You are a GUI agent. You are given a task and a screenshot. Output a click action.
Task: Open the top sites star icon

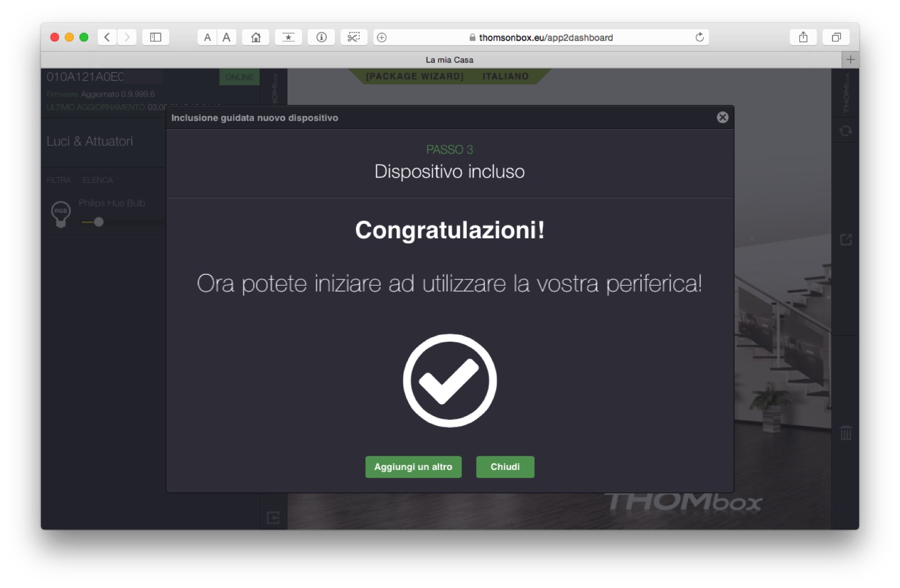pyautogui.click(x=289, y=37)
